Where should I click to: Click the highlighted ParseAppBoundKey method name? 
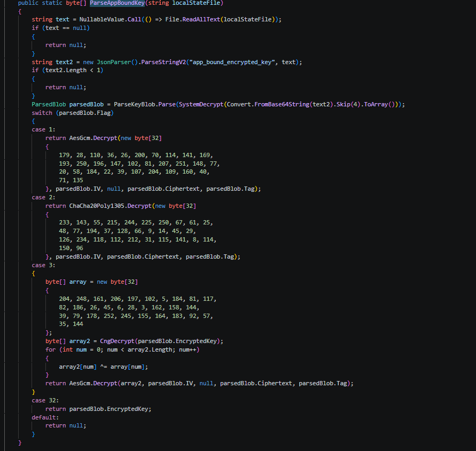[x=117, y=3]
